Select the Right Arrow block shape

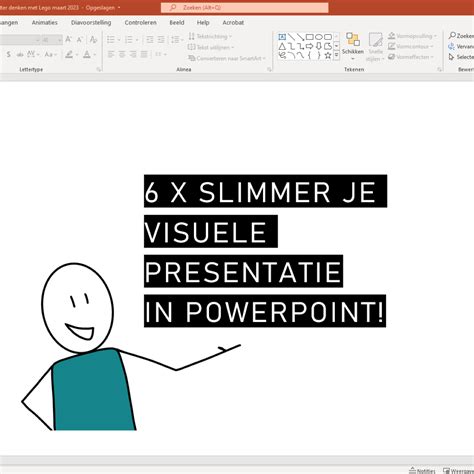(310, 46)
